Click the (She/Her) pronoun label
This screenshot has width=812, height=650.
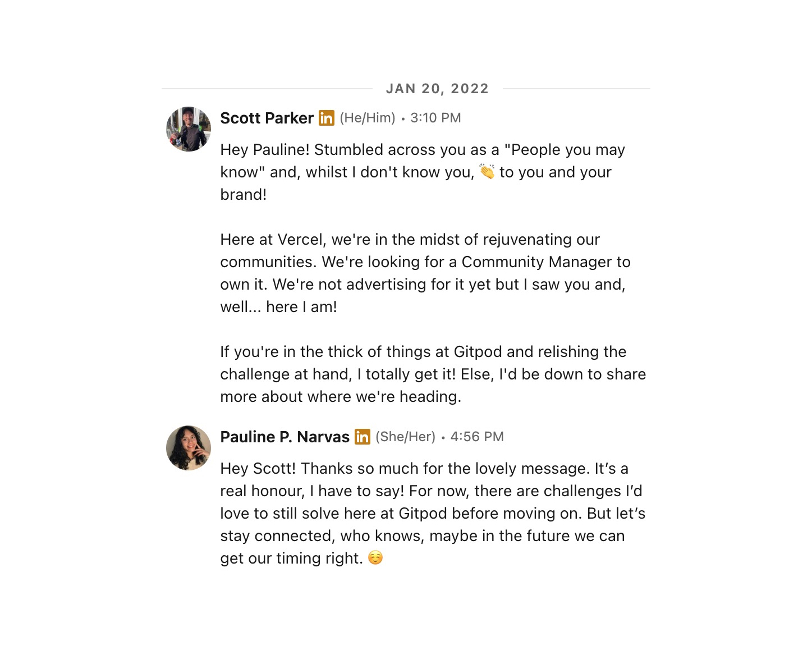pyautogui.click(x=405, y=437)
